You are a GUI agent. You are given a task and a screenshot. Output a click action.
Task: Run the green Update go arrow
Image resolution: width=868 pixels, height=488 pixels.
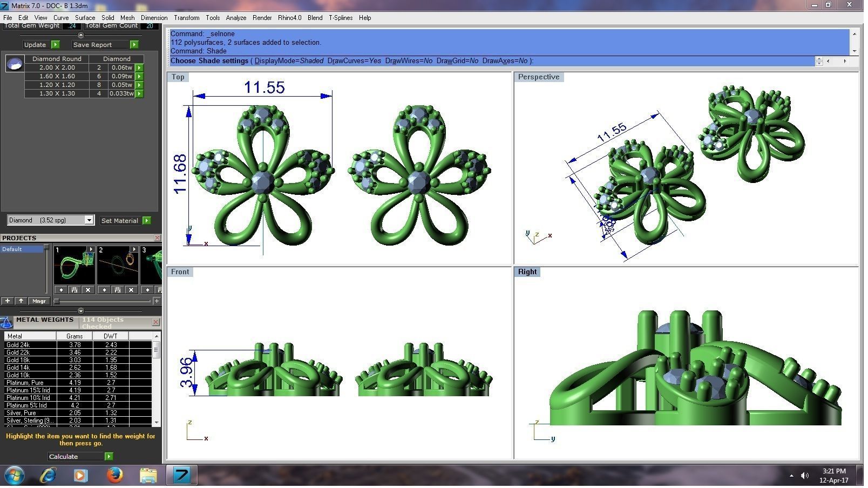56,45
